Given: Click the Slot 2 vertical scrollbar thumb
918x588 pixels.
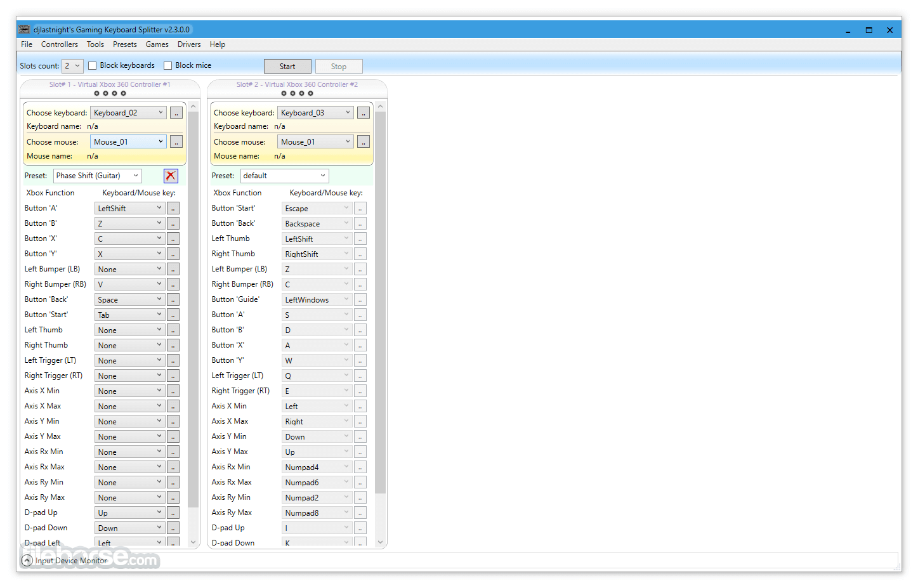Looking at the screenshot, I should (x=381, y=303).
